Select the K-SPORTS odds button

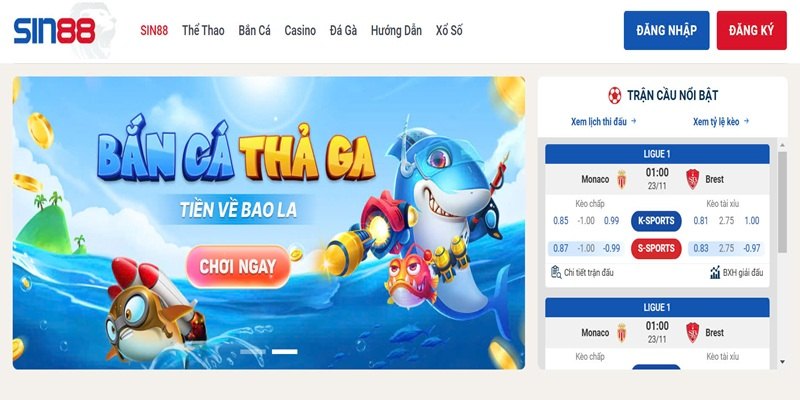(656, 221)
